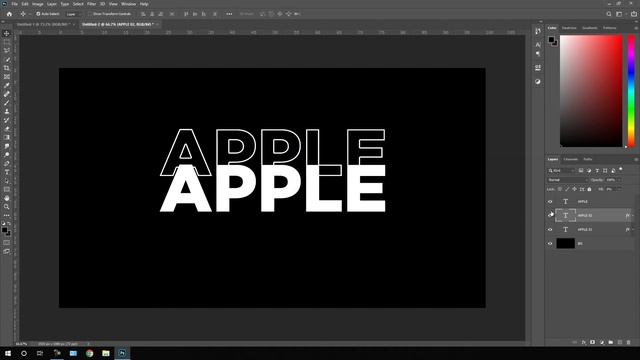Toggle filter for type layers
Screen dimensions: 640x360
[x=597, y=171]
